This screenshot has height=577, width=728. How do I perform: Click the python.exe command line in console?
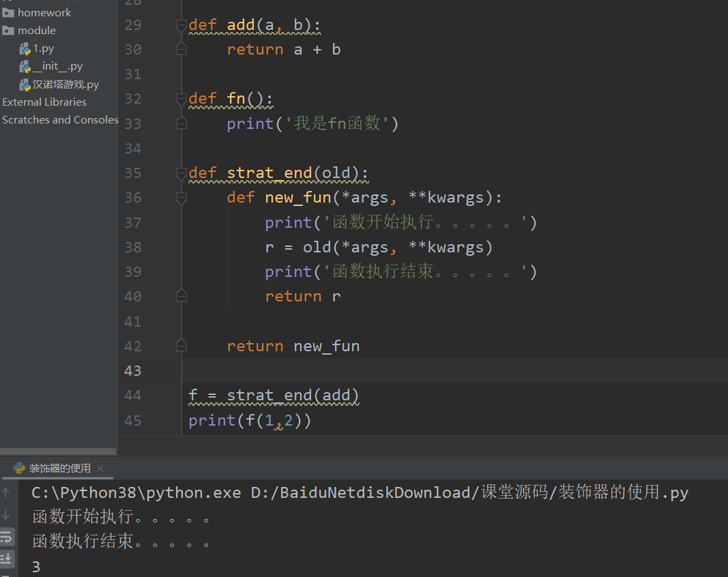pyautogui.click(x=360, y=492)
